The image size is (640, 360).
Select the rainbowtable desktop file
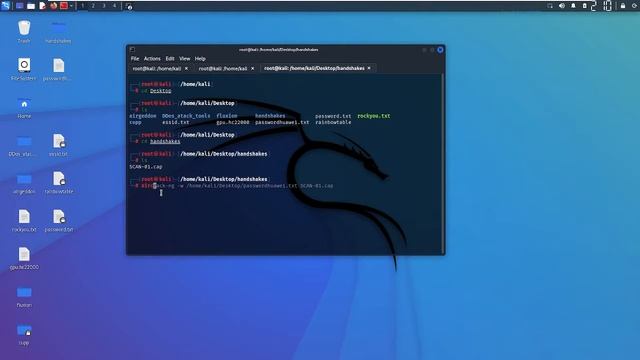click(x=59, y=183)
